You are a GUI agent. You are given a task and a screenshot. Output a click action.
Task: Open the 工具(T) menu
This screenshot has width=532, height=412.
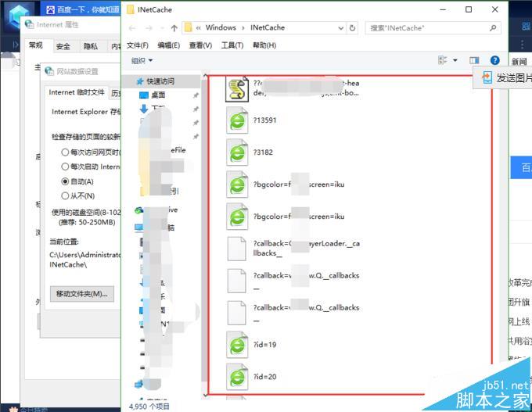click(x=232, y=45)
